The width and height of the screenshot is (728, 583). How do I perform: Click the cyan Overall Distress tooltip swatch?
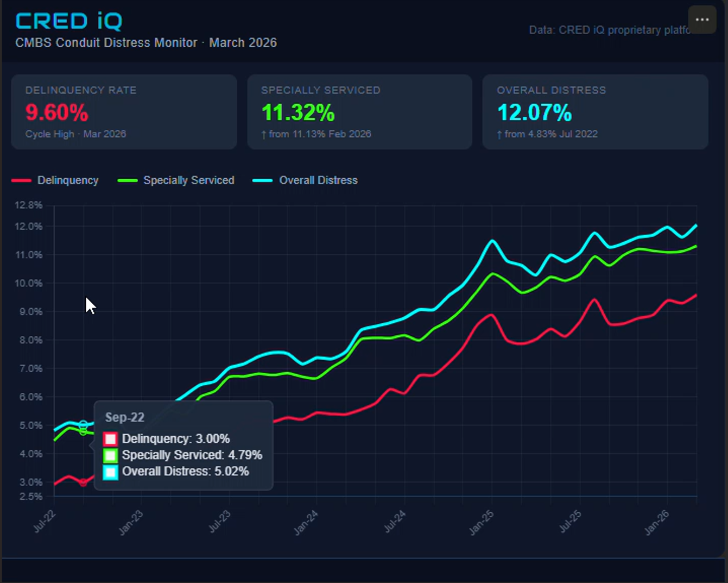click(111, 472)
